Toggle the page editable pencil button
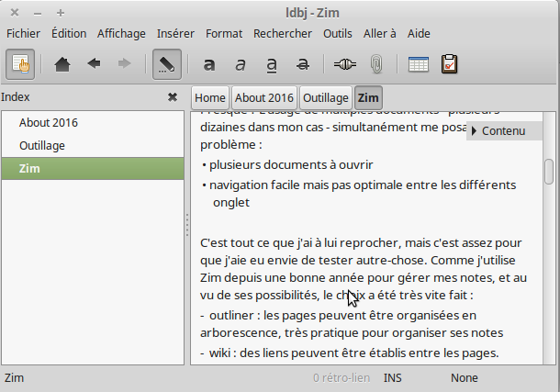This screenshot has height=392, width=560. 167,64
